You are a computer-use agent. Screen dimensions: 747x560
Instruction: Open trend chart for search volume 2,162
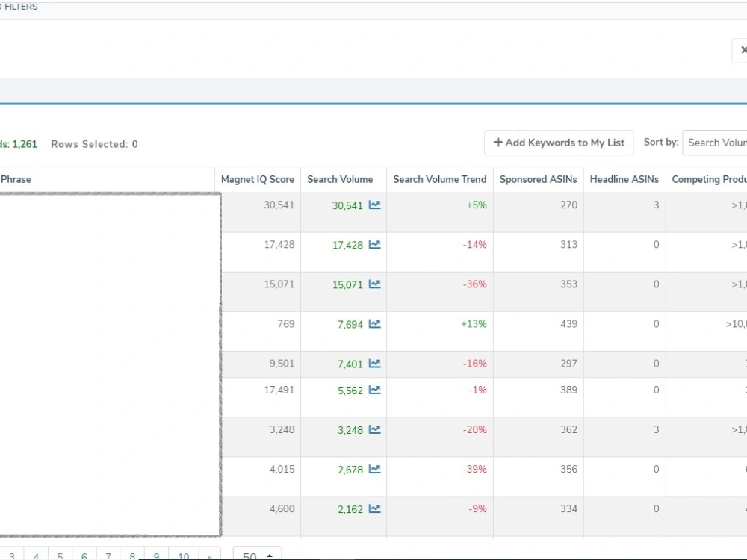click(x=375, y=508)
